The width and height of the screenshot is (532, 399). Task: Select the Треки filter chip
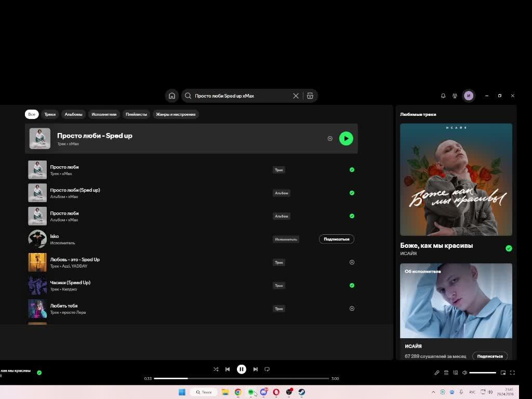tap(50, 114)
